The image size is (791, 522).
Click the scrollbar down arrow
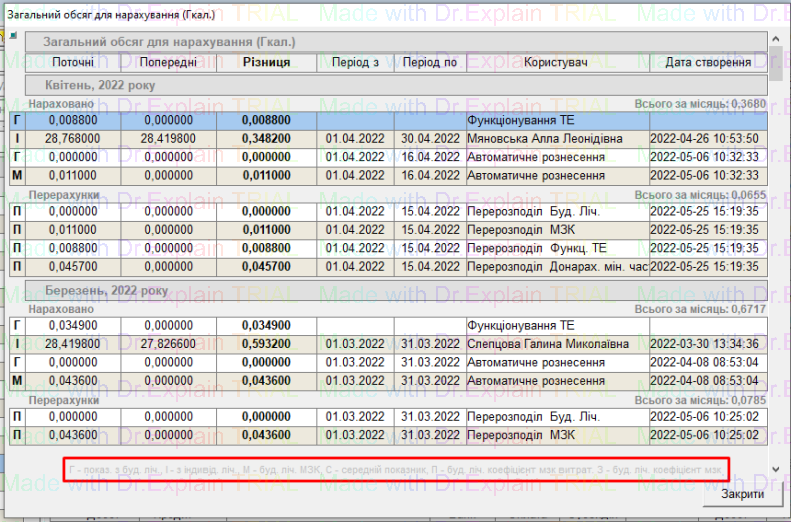(x=776, y=468)
